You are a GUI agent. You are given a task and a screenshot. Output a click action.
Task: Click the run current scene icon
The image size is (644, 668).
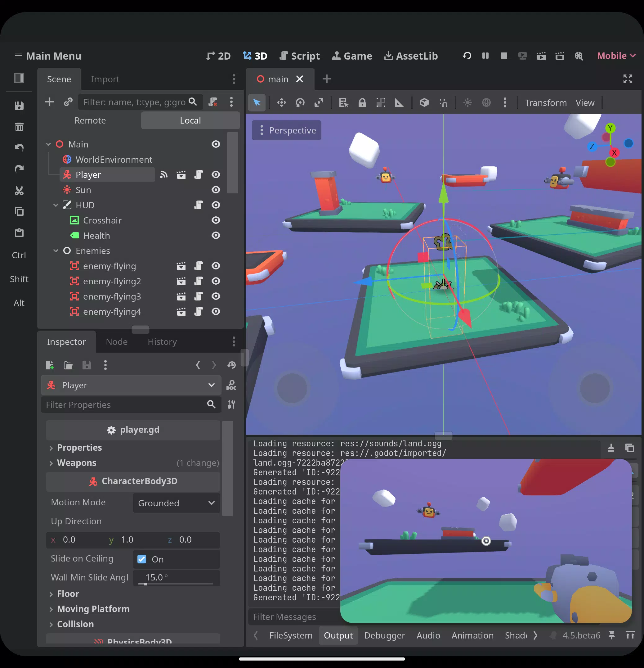pos(541,56)
